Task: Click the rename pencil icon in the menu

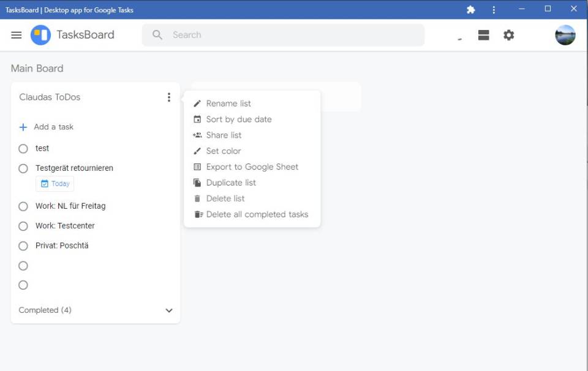Action: [x=196, y=103]
